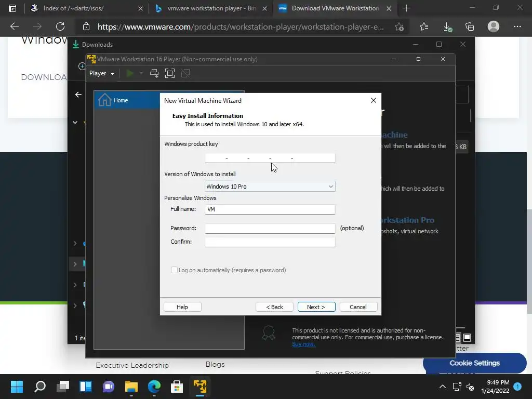Viewport: 532px width, 399px height.
Task: Click the browser back arrow
Action: pyautogui.click(x=14, y=26)
